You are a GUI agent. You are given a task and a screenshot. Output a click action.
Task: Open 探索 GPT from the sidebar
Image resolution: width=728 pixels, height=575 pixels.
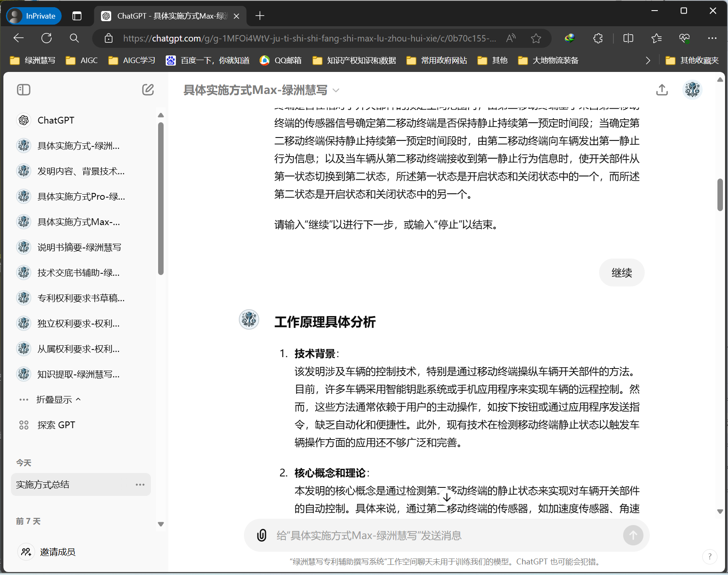(56, 425)
